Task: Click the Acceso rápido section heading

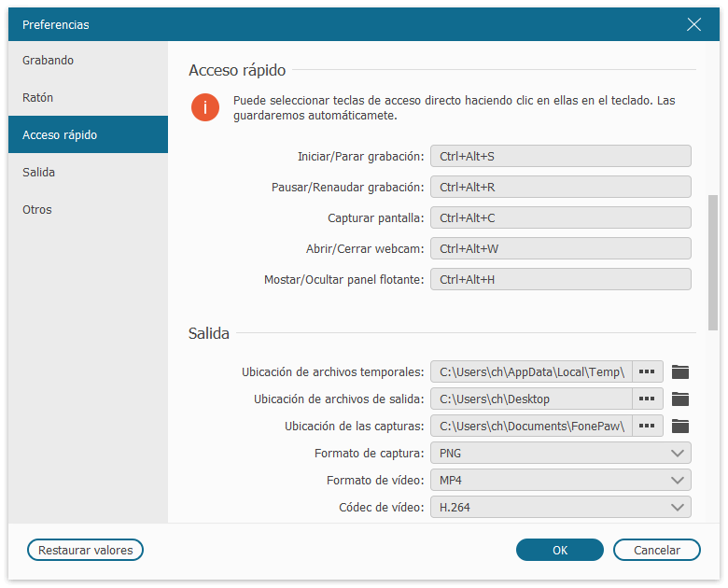Action: (237, 70)
